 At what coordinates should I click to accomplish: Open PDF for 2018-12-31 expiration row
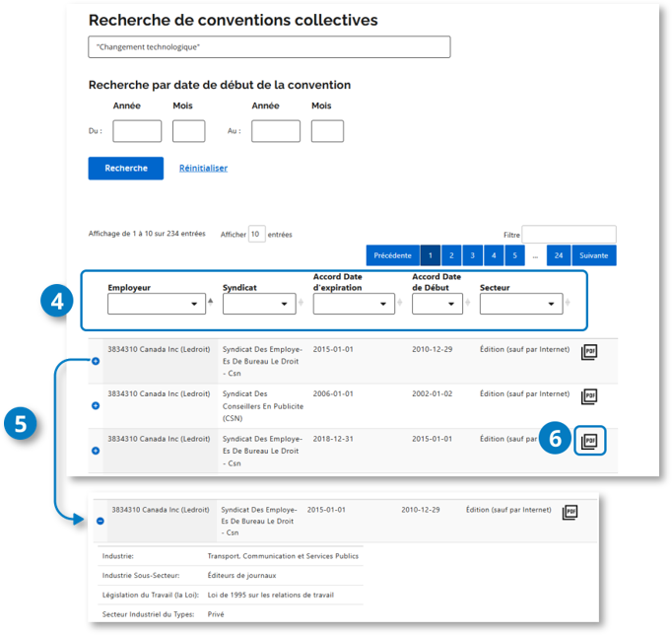[x=589, y=441]
